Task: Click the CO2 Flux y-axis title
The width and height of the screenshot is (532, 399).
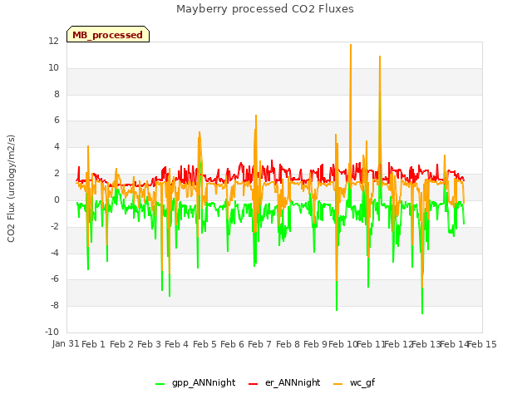Action: (11, 189)
